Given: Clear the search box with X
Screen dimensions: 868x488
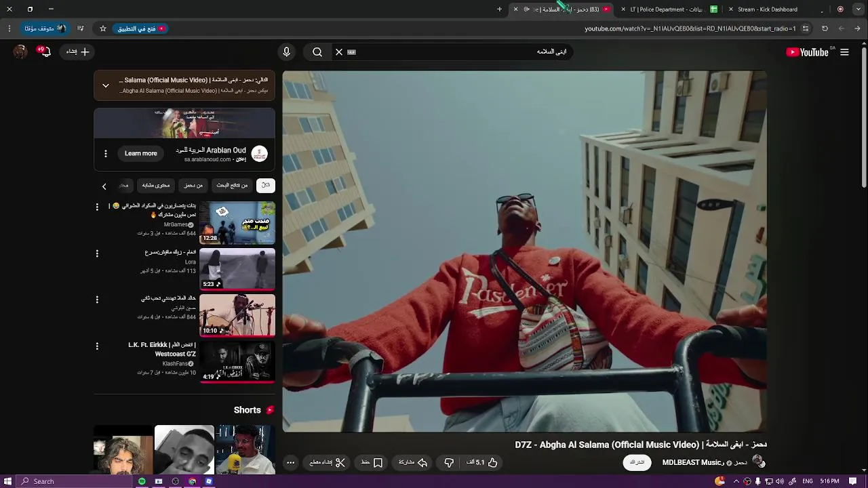Looking at the screenshot, I should (339, 52).
